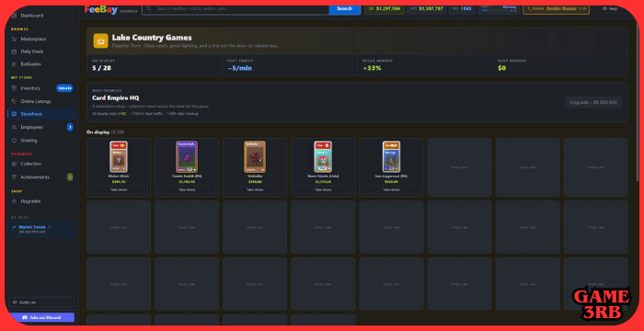The image size is (644, 331).
Task: Click the blue Search button
Action: pos(344,8)
